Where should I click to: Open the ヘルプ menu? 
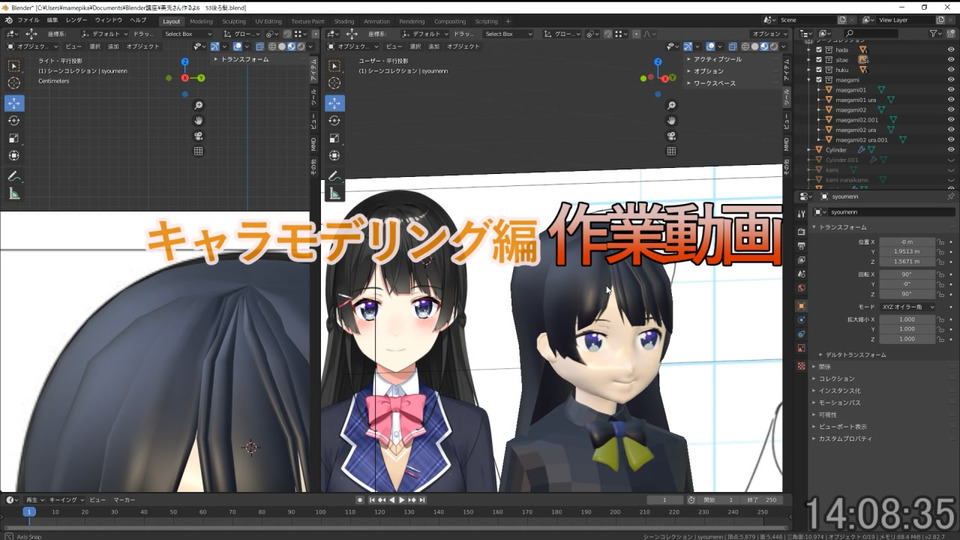pos(138,20)
